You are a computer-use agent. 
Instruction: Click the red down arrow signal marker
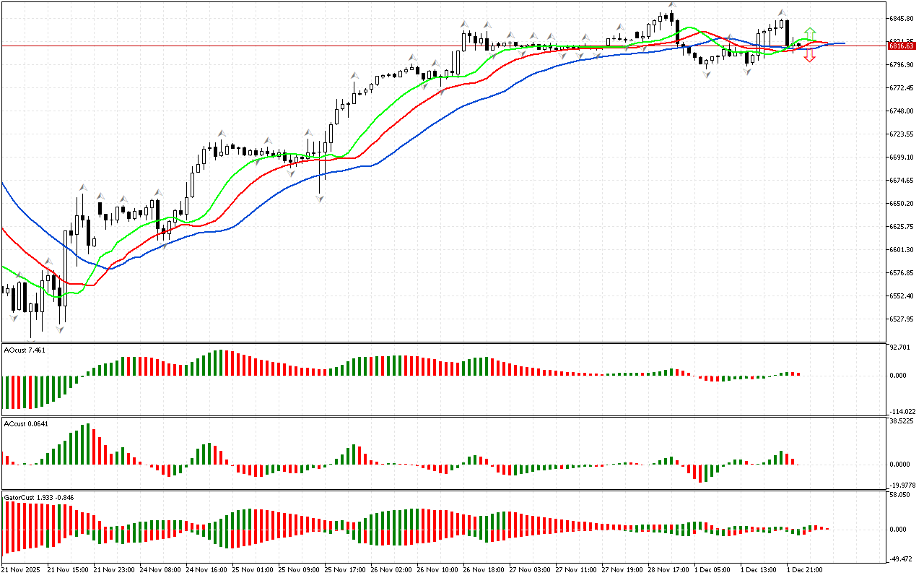[x=810, y=56]
